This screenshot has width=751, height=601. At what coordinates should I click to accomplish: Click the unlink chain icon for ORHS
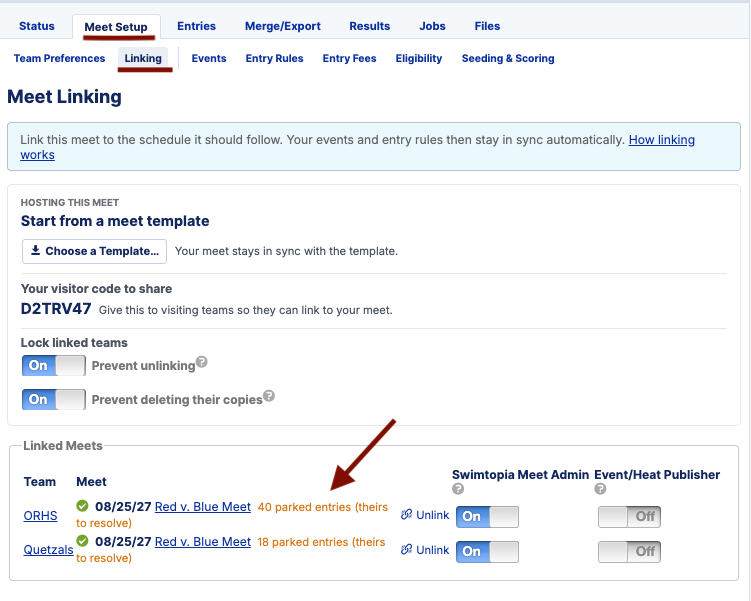point(407,515)
